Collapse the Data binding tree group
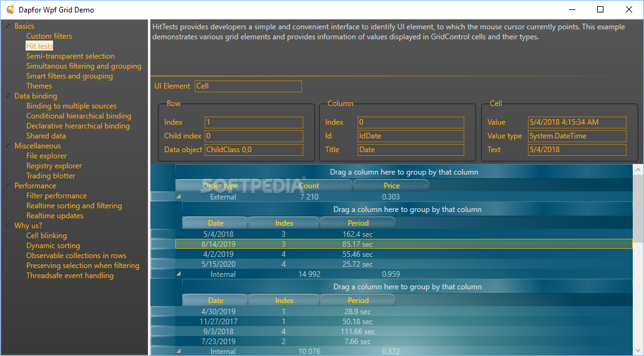 (8, 96)
